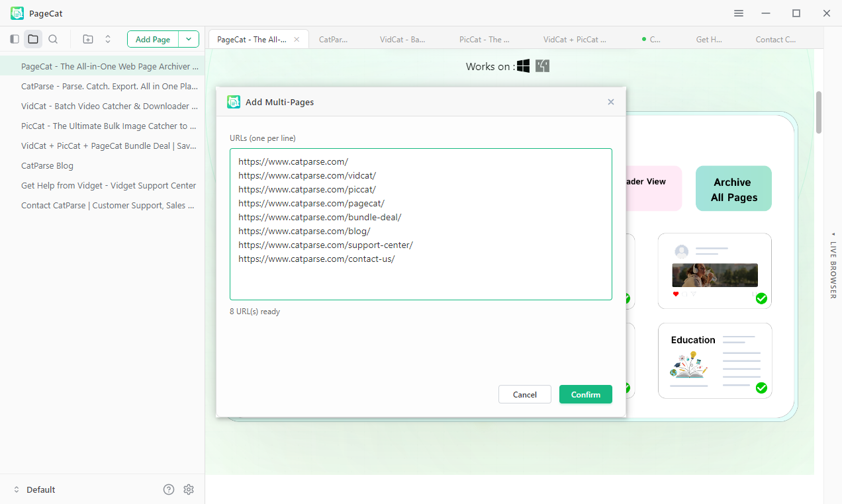Open the settings gear icon
The height and width of the screenshot is (504, 842).
coord(189,489)
